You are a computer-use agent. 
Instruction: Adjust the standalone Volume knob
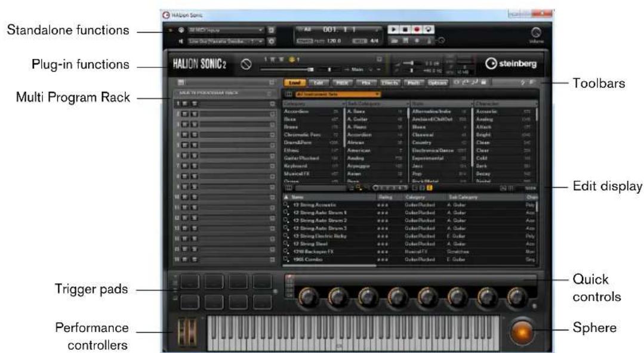tap(536, 32)
